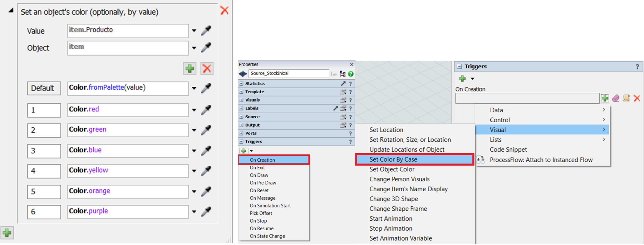Delete the On Creation trigger with red X

click(637, 98)
